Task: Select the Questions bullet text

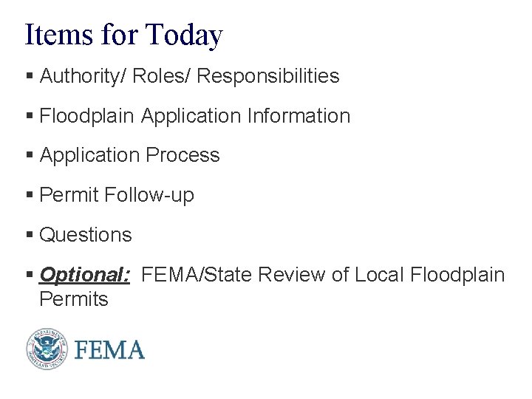Action: pos(86,236)
